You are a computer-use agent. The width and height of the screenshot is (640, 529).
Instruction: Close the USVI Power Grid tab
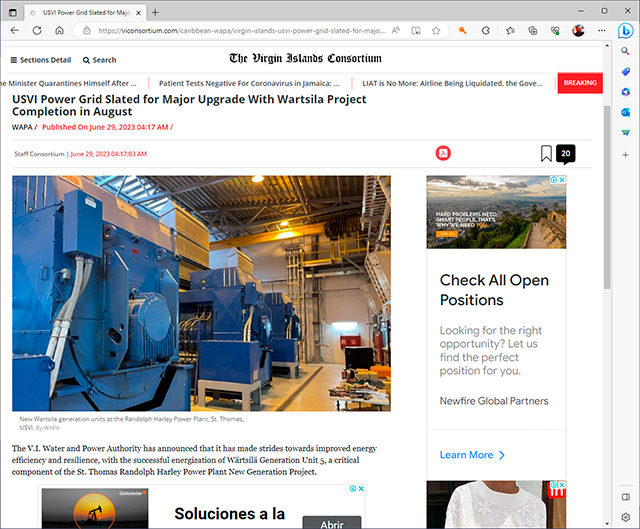[138, 13]
